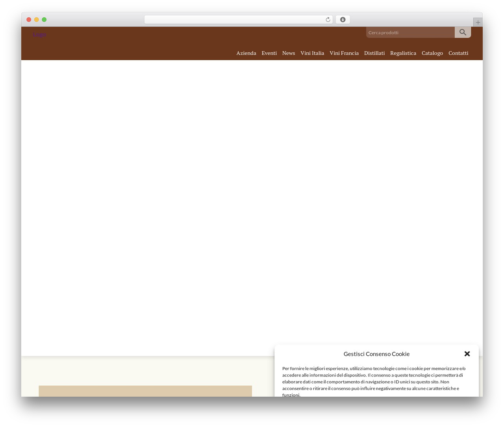Open the Eventi menu item
The height and width of the screenshot is (427, 504).
269,53
